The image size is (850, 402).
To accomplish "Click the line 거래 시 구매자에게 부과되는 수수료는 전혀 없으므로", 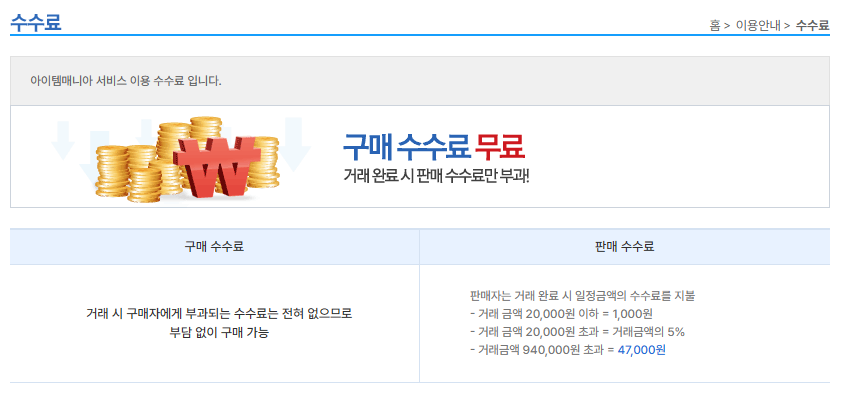I will (x=219, y=314).
